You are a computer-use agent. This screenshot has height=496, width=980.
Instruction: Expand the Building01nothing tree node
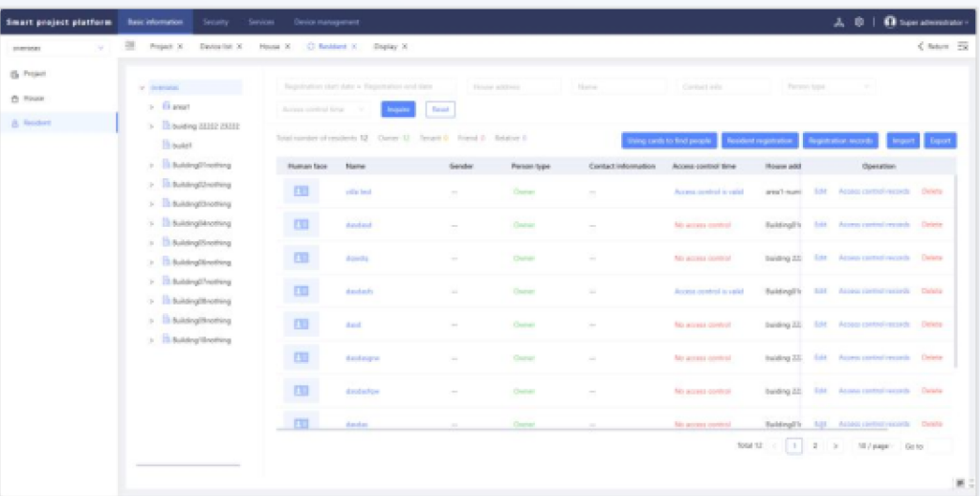click(152, 165)
